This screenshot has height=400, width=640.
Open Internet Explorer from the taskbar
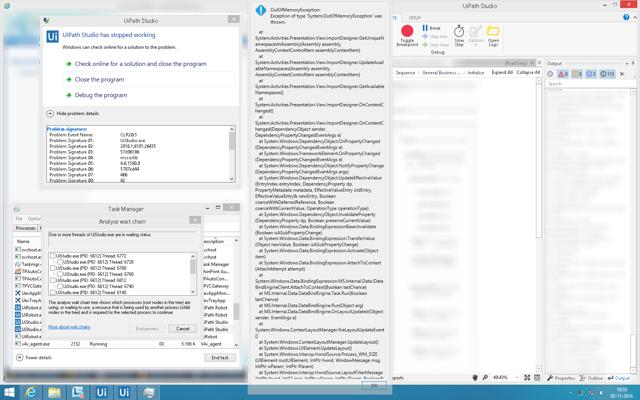tap(30, 392)
